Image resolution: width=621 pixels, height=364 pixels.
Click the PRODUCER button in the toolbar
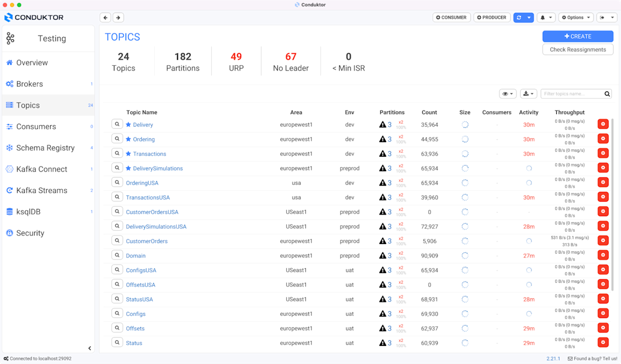(492, 18)
